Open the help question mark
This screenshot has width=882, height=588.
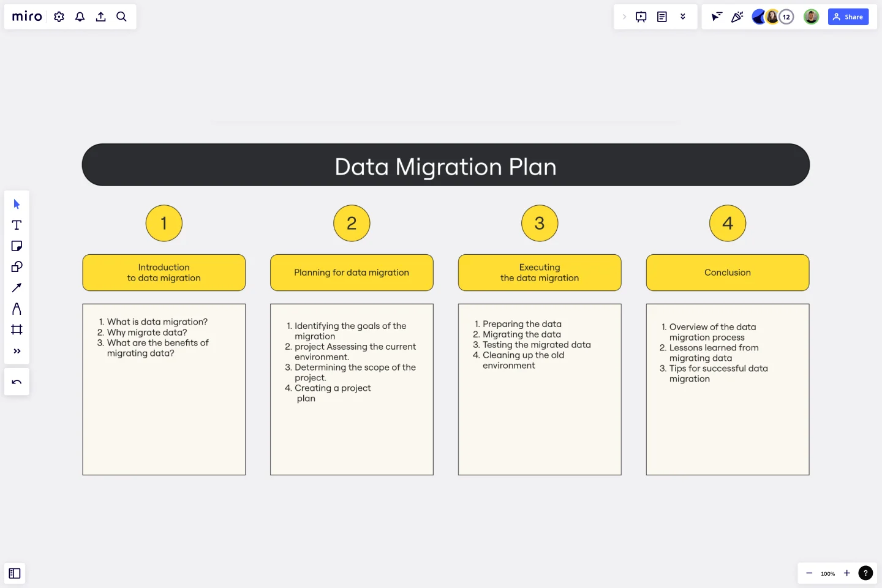[x=865, y=573]
